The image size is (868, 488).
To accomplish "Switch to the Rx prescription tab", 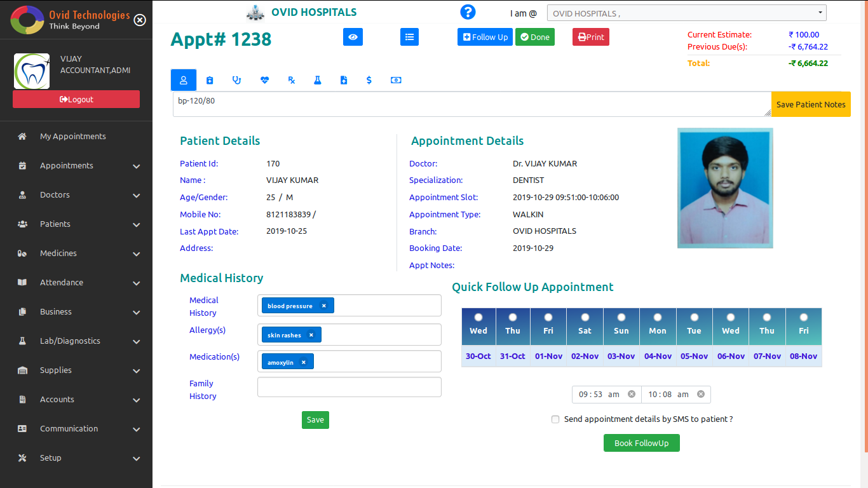I will [292, 80].
